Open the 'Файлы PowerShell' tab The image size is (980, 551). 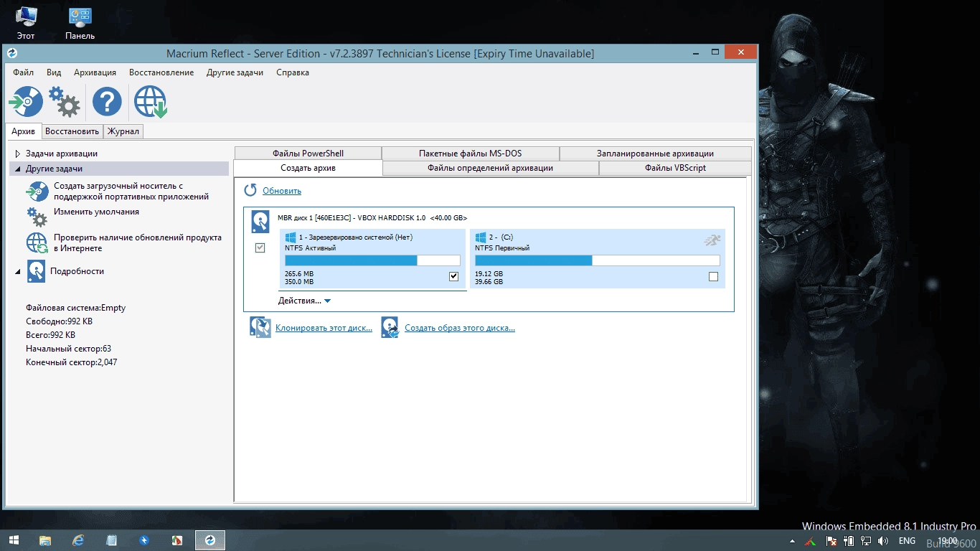[308, 154]
